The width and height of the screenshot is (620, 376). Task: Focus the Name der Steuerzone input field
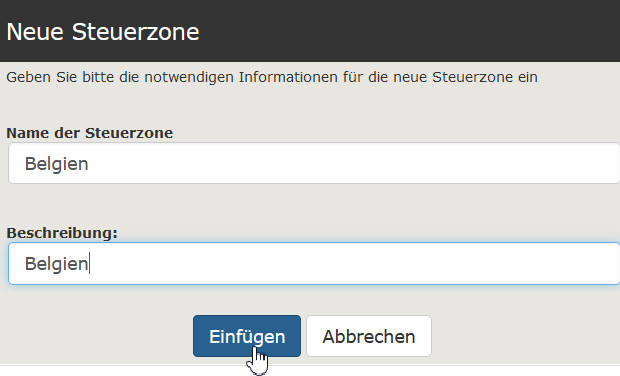pyautogui.click(x=314, y=163)
